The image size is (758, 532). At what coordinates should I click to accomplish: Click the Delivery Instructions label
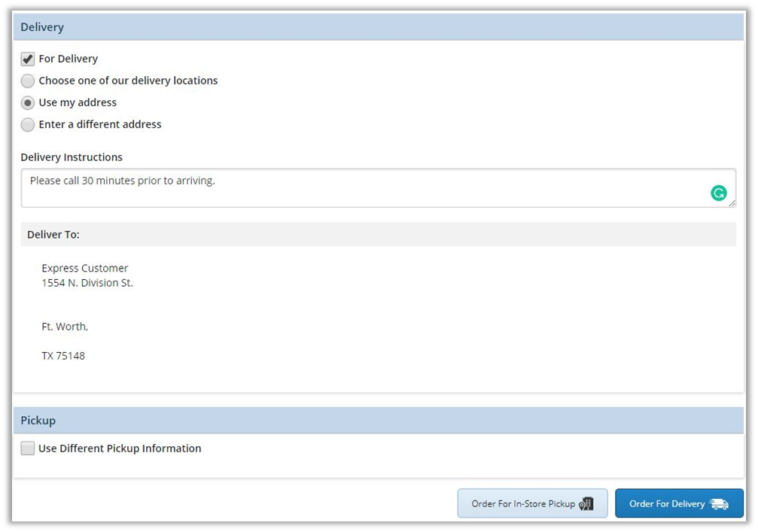72,157
